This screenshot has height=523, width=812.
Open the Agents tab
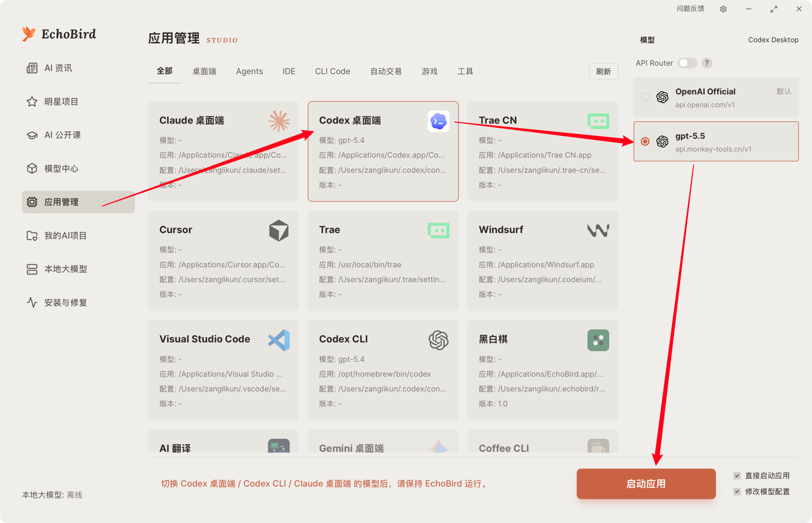coord(249,71)
